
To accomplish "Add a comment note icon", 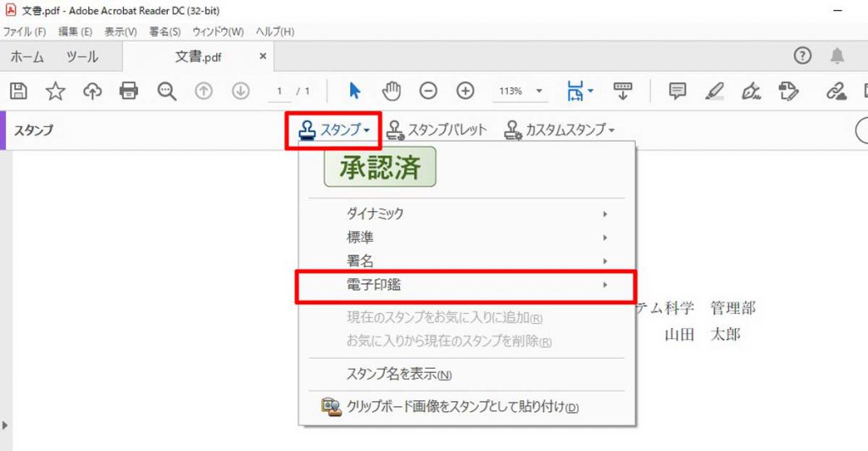I will [x=677, y=91].
